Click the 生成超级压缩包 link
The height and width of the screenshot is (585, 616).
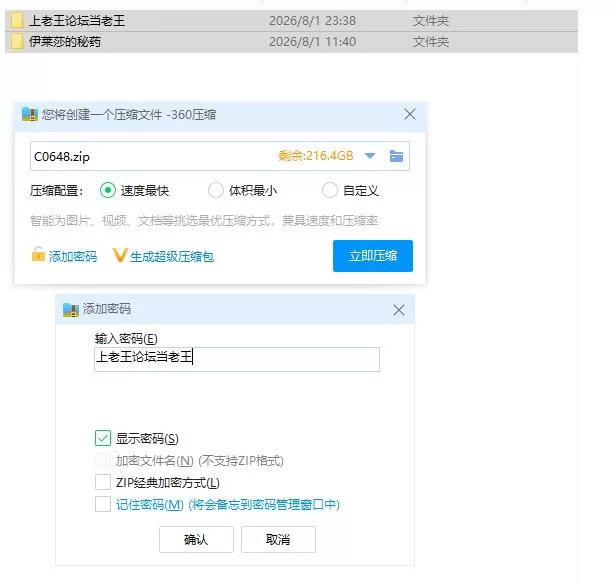pos(172,257)
